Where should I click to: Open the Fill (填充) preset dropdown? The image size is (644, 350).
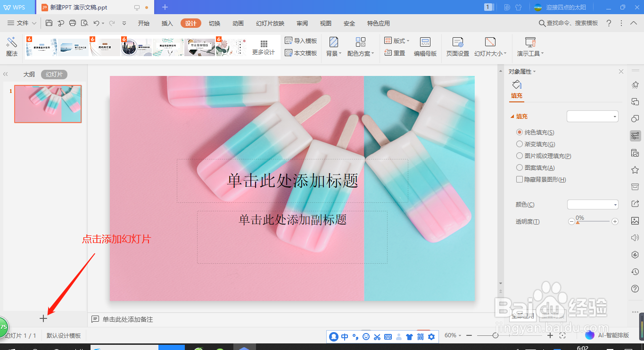(x=593, y=116)
